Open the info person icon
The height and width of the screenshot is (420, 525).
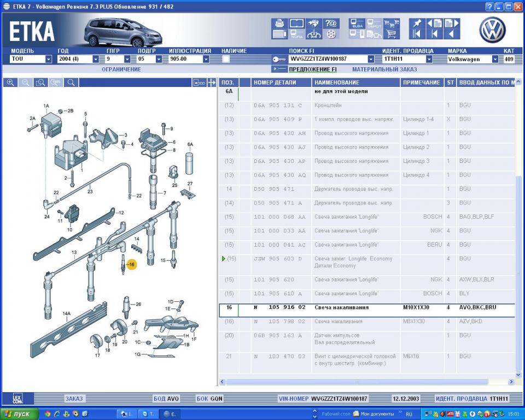click(314, 34)
